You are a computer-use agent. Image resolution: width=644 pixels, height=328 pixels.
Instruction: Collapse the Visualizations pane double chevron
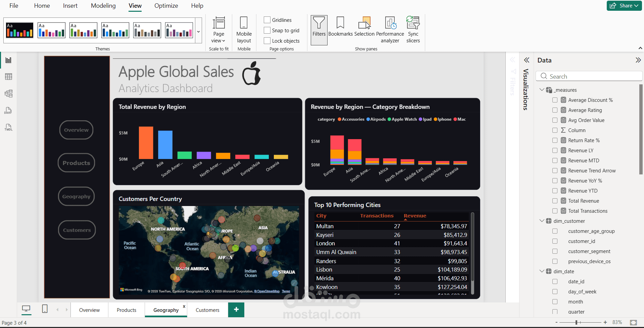527,60
